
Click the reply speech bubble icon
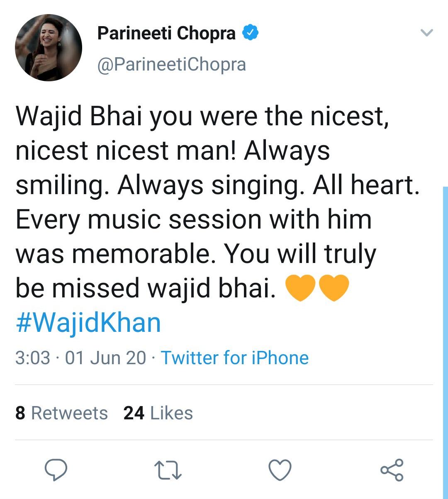(x=56, y=470)
